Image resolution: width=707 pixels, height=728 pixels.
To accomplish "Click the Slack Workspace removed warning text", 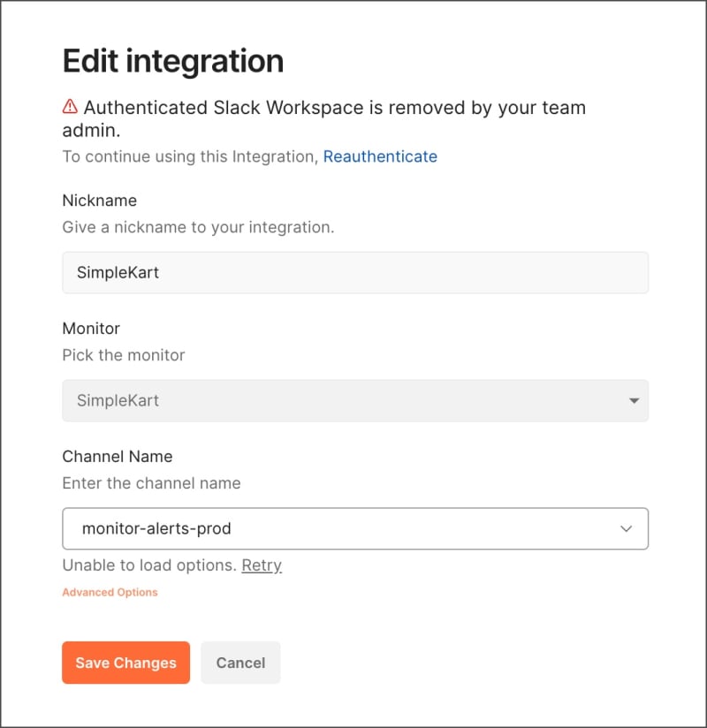I will click(334, 108).
